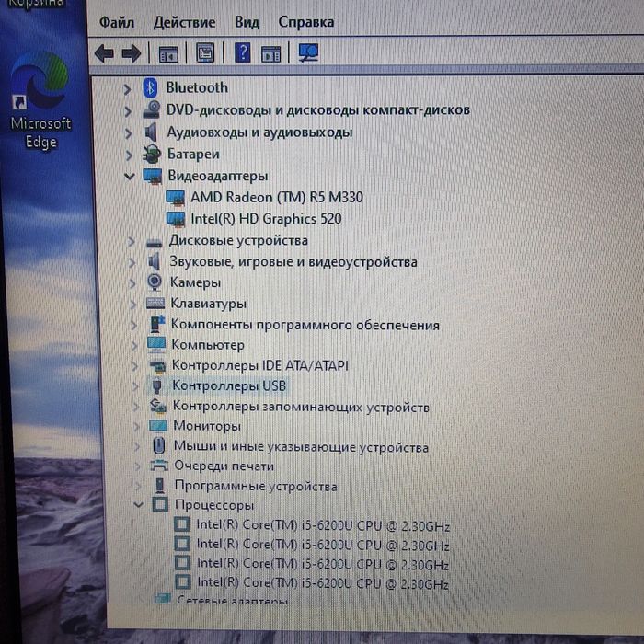
Task: Click the Программные устройства icon
Action: click(x=160, y=486)
